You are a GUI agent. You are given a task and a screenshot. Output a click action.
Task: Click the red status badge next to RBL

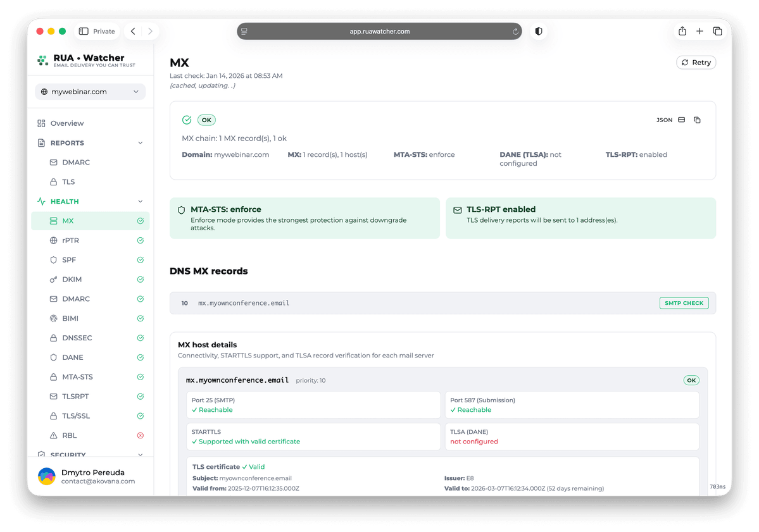140,435
